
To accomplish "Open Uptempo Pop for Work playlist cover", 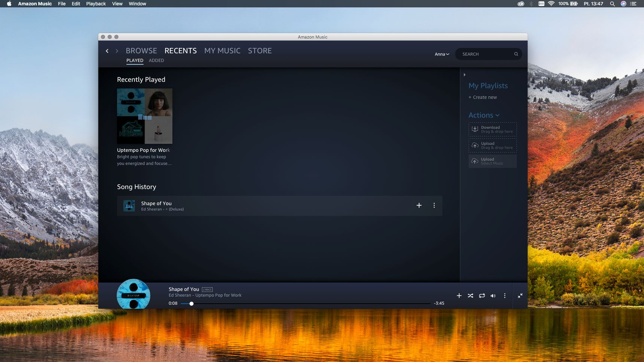I will (x=145, y=116).
